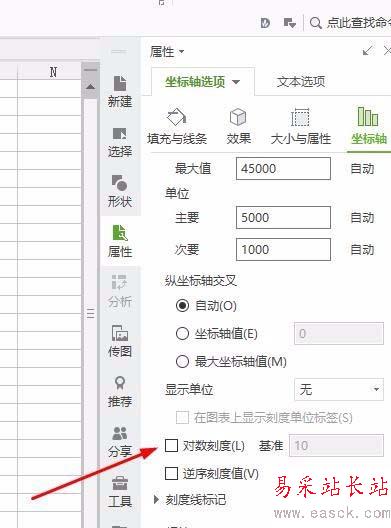Switch to 文本选项 tab
Image resolution: width=391 pixels, height=528 pixels.
(301, 81)
